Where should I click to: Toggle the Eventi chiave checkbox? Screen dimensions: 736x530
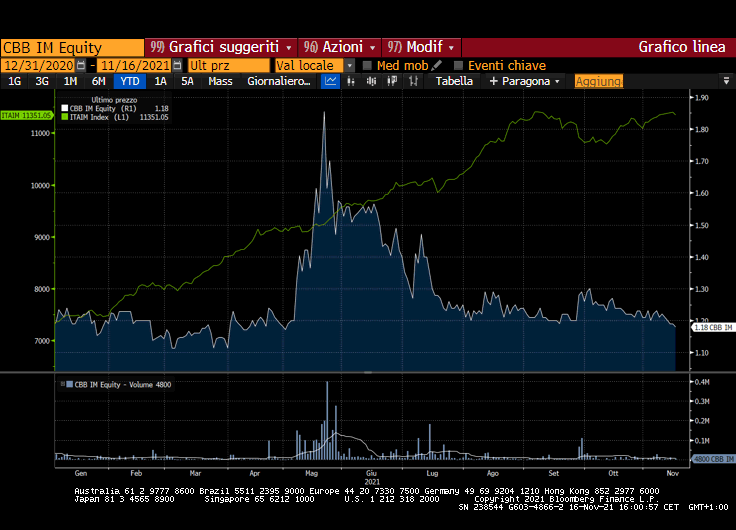coord(459,65)
